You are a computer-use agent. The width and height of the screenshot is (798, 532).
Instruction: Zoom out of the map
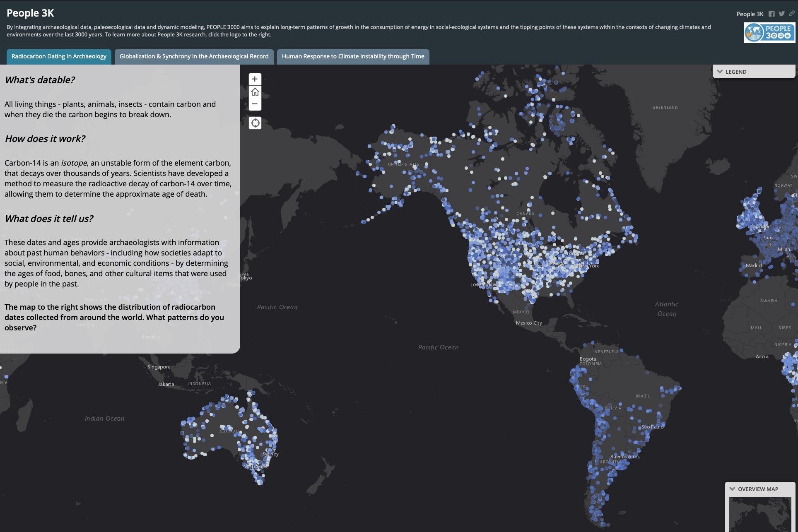[x=255, y=104]
